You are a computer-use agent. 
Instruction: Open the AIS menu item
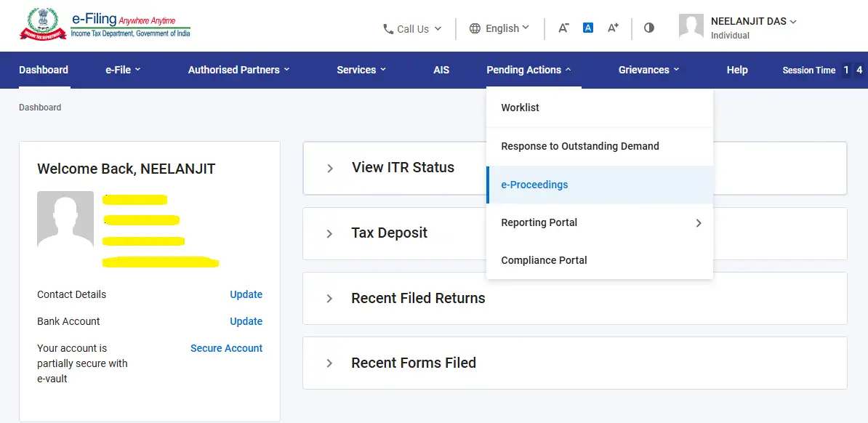441,70
